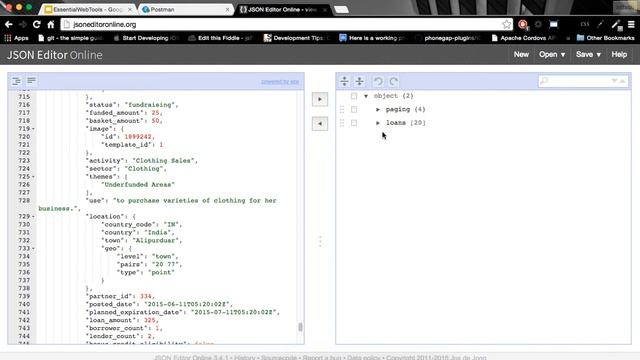Click New in header menu

pyautogui.click(x=521, y=54)
